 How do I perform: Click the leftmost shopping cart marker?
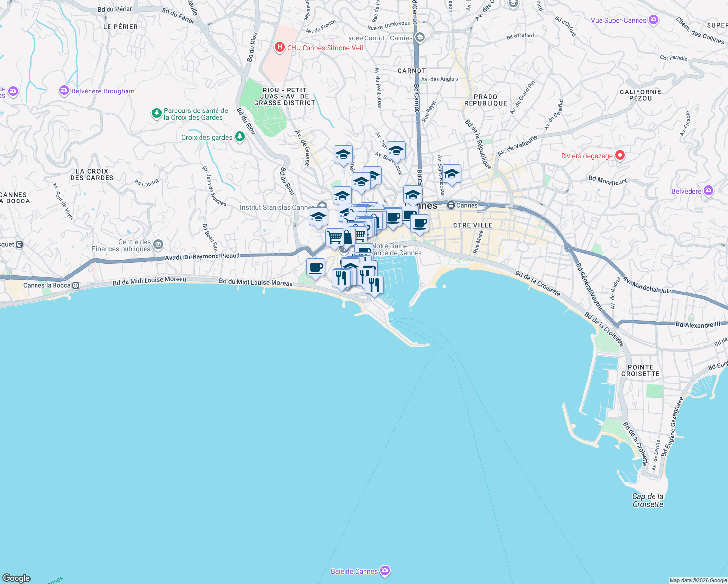(x=334, y=238)
